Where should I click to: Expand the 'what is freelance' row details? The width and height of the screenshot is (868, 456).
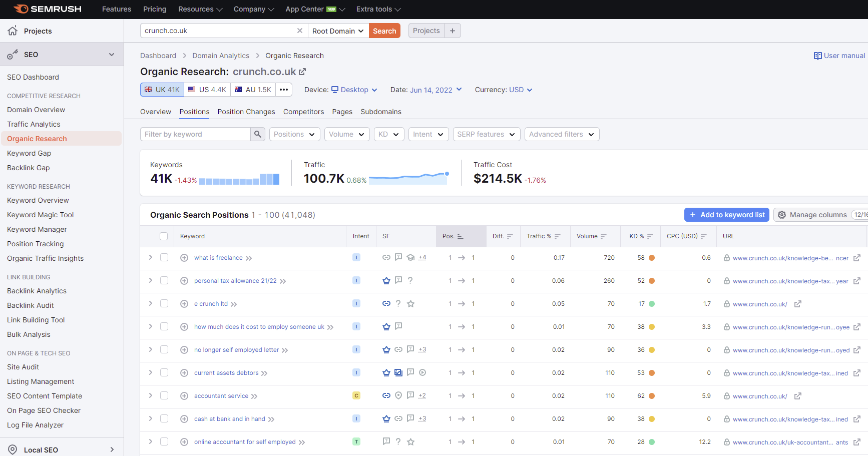click(x=150, y=257)
